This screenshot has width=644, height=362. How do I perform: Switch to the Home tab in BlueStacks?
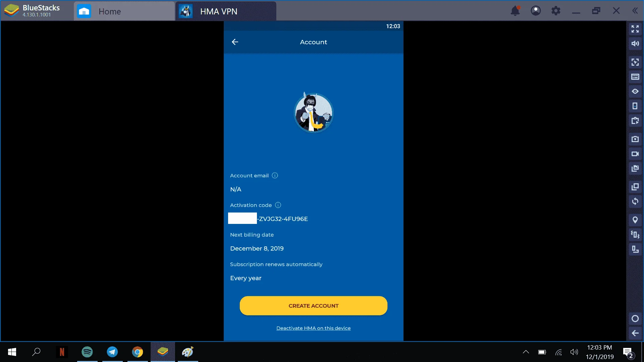point(124,11)
